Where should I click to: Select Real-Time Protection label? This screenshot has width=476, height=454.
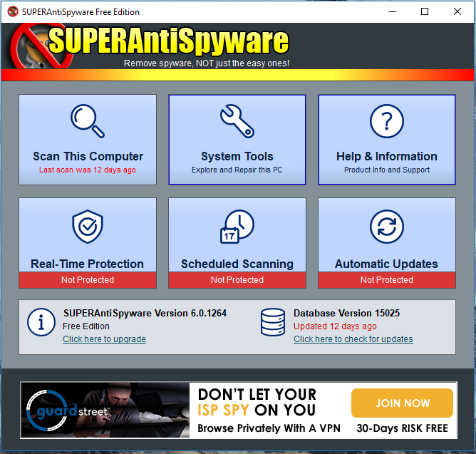click(88, 264)
